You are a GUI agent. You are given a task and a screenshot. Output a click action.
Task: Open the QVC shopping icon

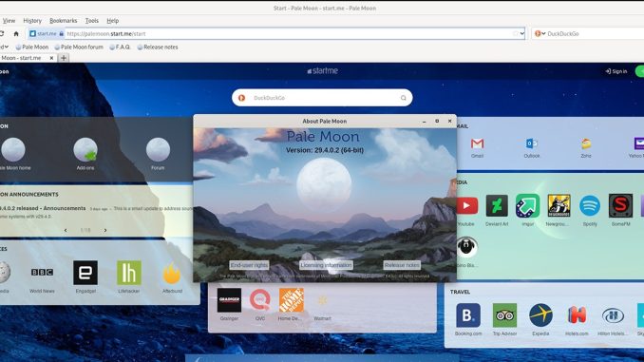(x=260, y=300)
